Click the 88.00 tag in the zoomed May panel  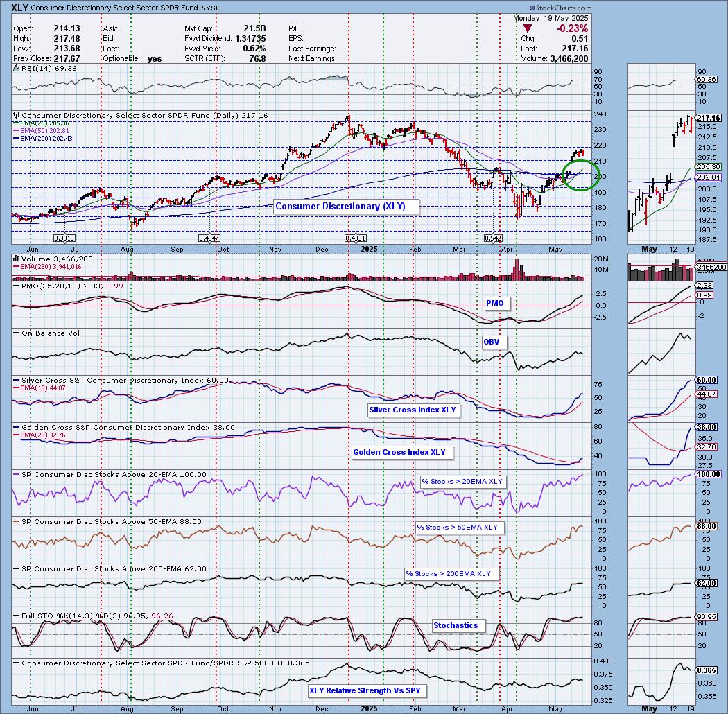pyautogui.click(x=707, y=526)
